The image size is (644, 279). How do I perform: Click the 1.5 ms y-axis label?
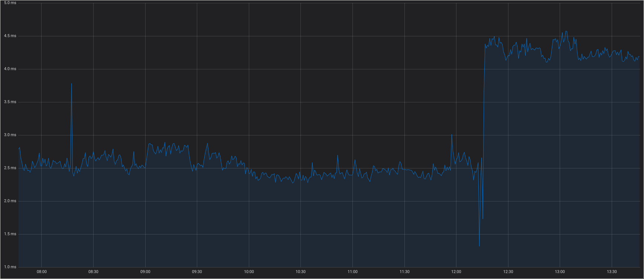[10, 234]
